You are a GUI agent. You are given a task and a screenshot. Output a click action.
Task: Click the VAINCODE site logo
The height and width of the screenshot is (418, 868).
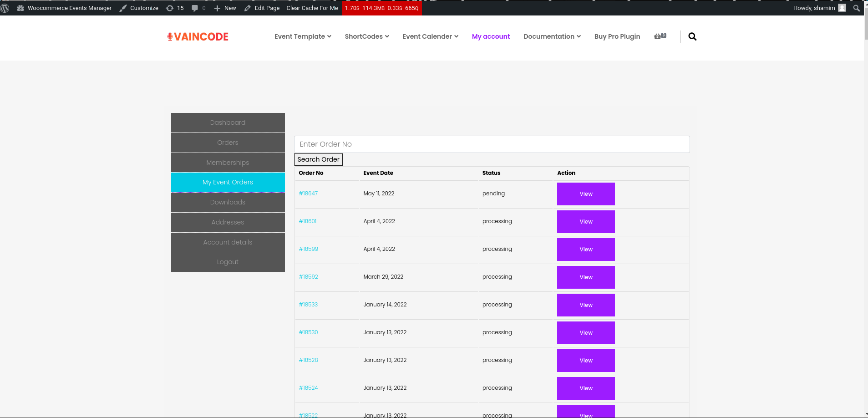click(198, 37)
